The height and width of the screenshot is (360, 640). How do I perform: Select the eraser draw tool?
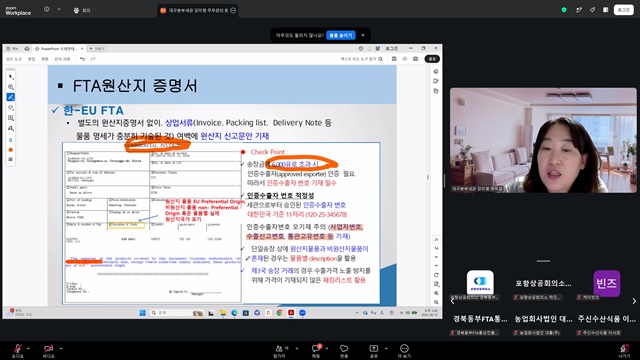point(11,107)
